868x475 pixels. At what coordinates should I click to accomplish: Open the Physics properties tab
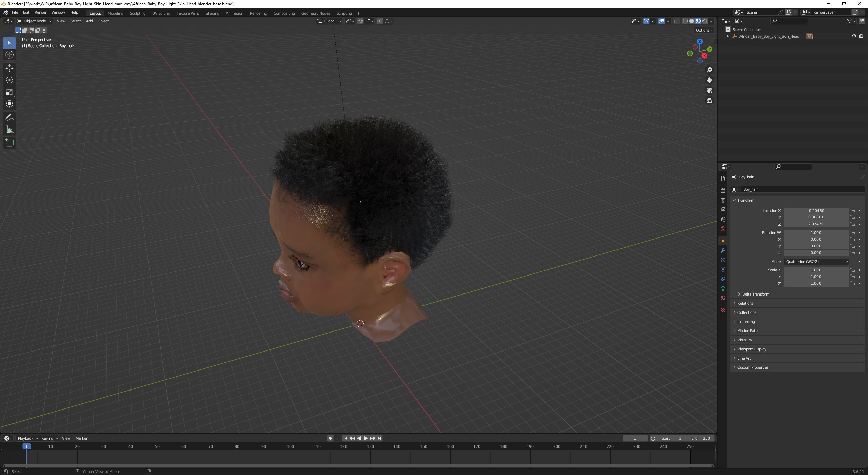tap(723, 269)
